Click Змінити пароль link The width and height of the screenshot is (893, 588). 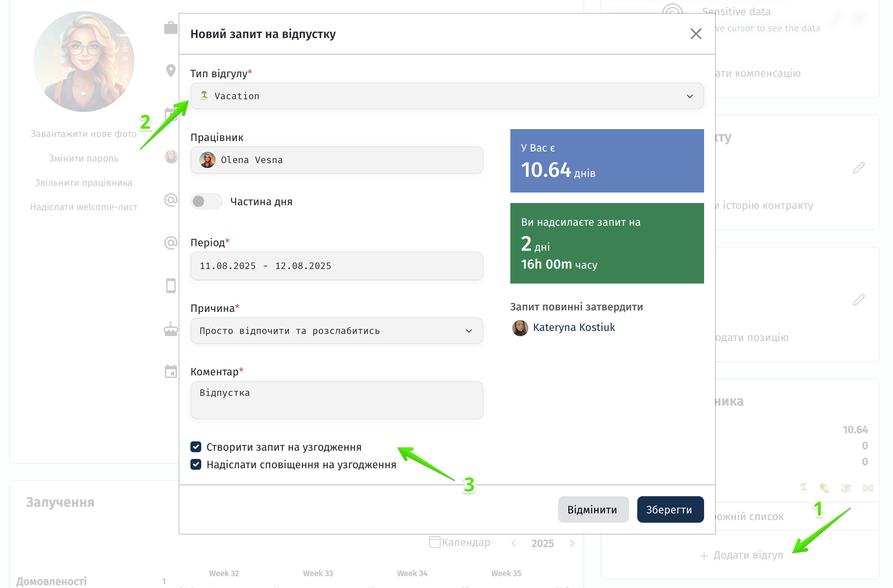(83, 158)
